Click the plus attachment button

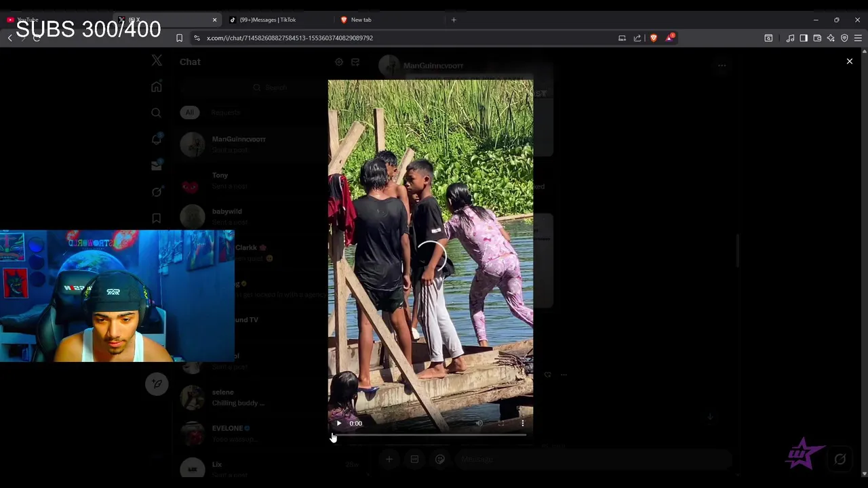(389, 459)
